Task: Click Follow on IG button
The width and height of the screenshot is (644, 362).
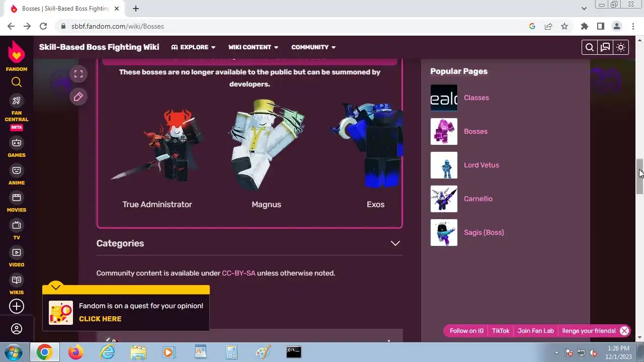Action: click(x=466, y=331)
